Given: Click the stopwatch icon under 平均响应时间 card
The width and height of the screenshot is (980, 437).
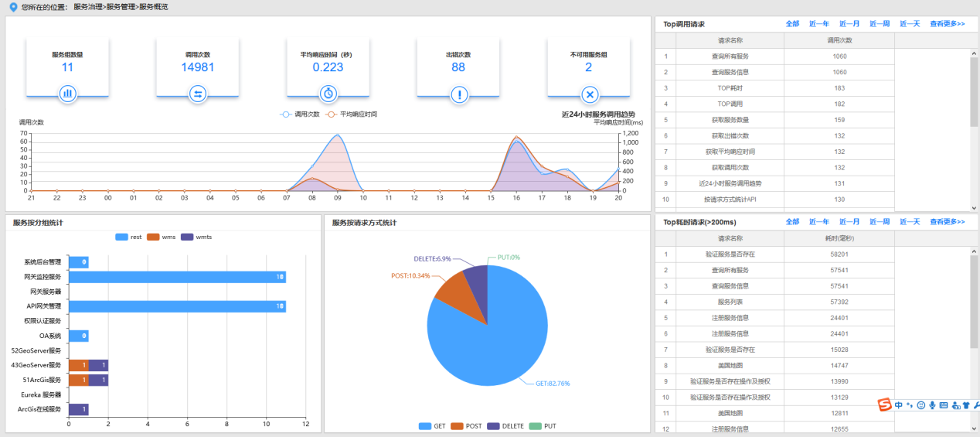Looking at the screenshot, I should (328, 94).
